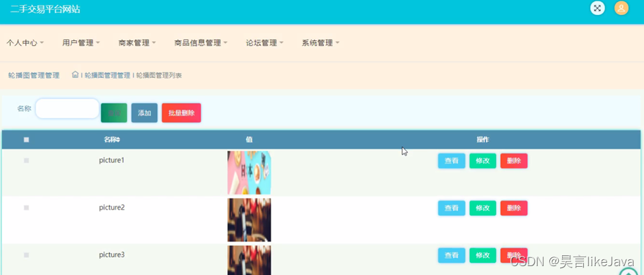Go home via breadcrumb house icon
Viewport: 644px width, 275px height.
(75, 75)
